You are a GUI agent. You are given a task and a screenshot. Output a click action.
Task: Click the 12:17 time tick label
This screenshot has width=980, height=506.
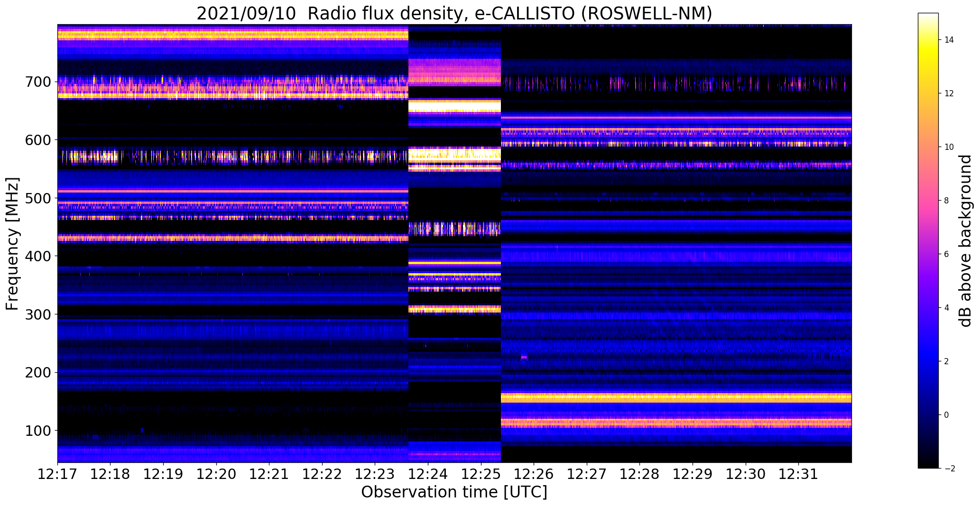(x=57, y=474)
